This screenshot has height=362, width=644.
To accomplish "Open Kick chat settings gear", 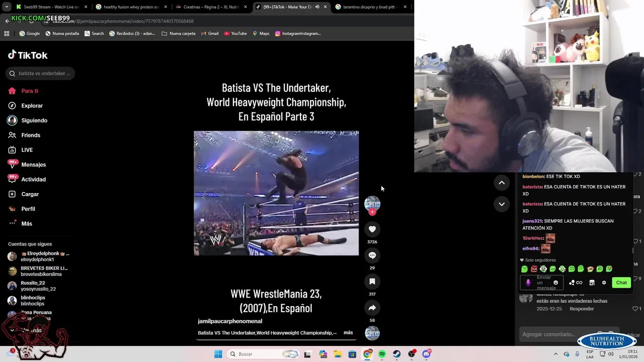I will pos(604,283).
